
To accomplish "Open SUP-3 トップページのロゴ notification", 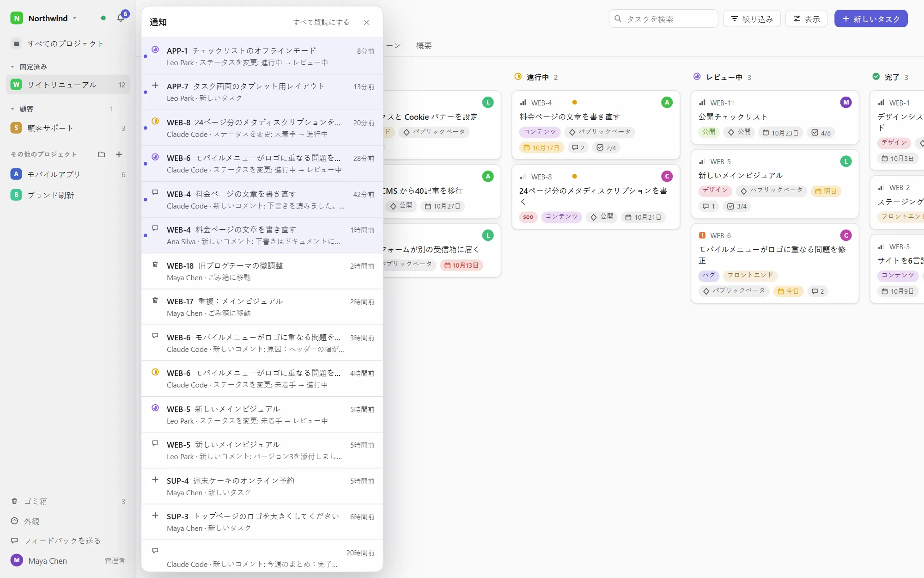I will 262,522.
